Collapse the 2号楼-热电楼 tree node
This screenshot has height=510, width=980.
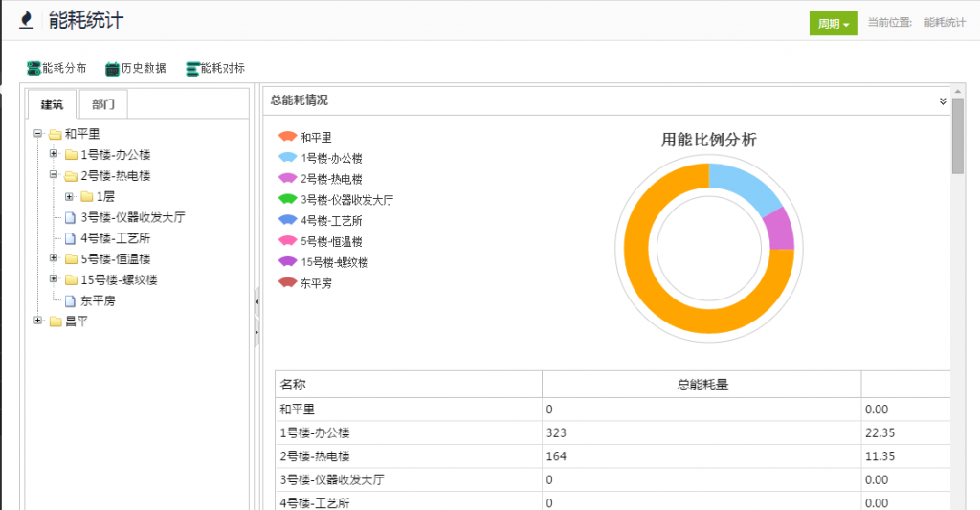point(54,175)
